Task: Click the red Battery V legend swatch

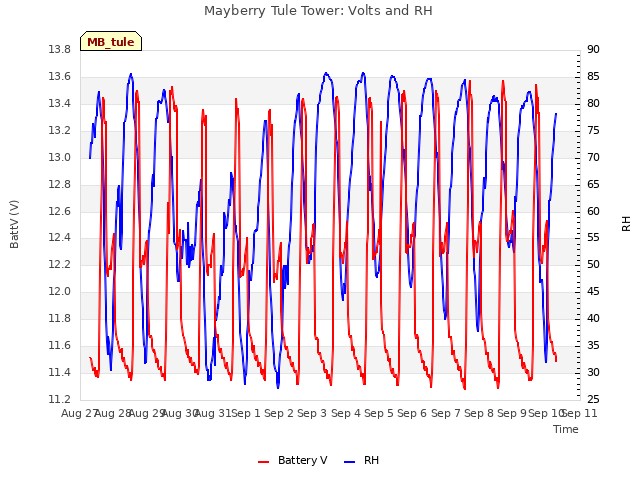Action: (x=264, y=461)
